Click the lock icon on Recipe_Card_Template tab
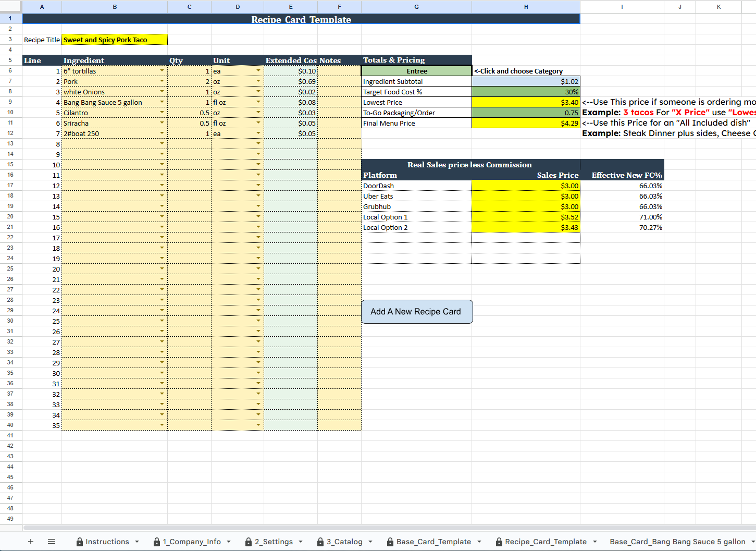 click(x=499, y=542)
